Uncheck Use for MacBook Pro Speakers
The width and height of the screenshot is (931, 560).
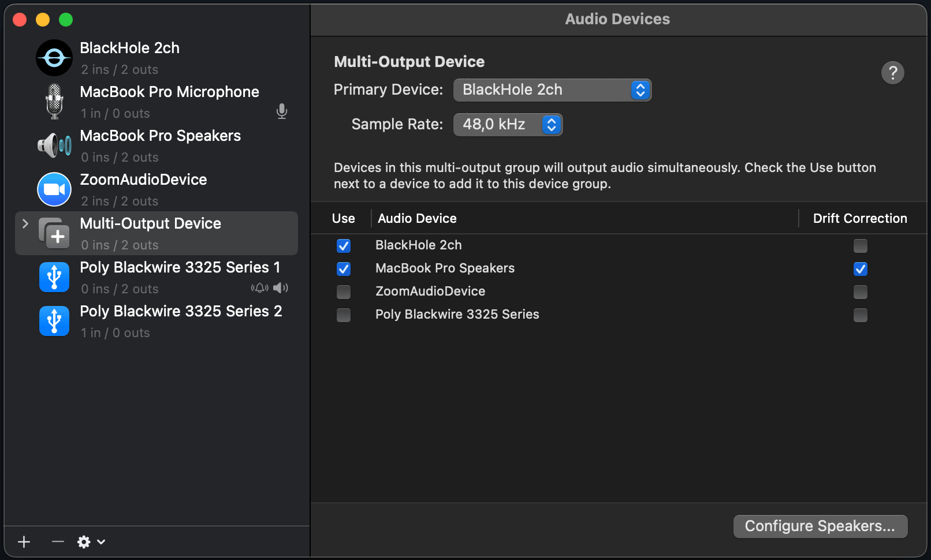344,269
